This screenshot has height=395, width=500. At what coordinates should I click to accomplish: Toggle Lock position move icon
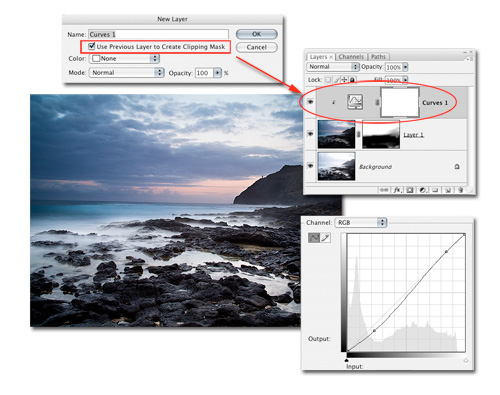(x=344, y=80)
